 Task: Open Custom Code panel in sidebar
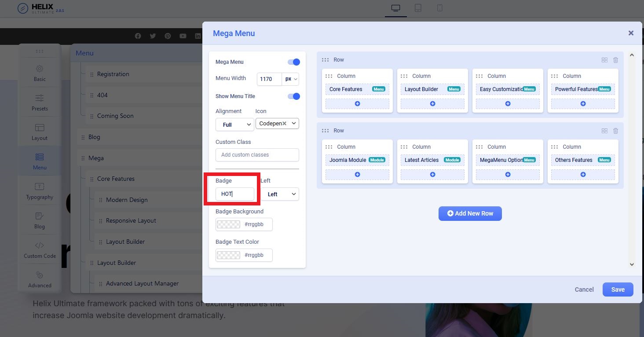(40, 250)
